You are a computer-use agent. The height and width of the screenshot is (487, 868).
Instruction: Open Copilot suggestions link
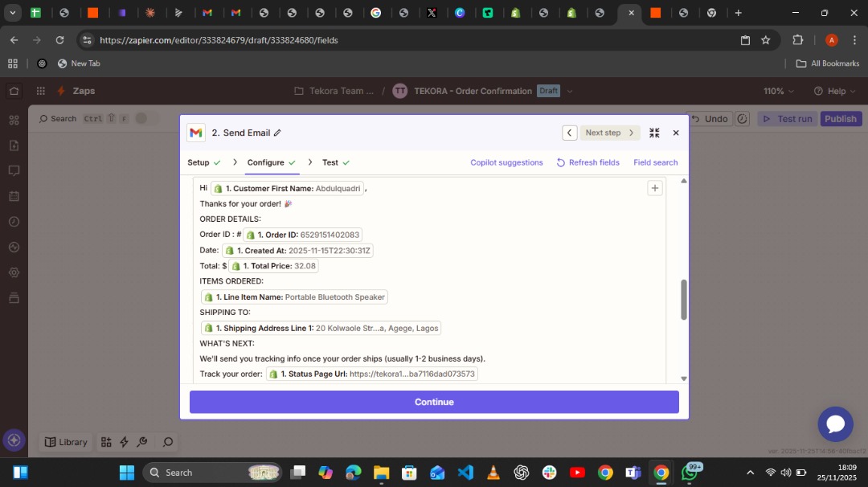tap(506, 162)
